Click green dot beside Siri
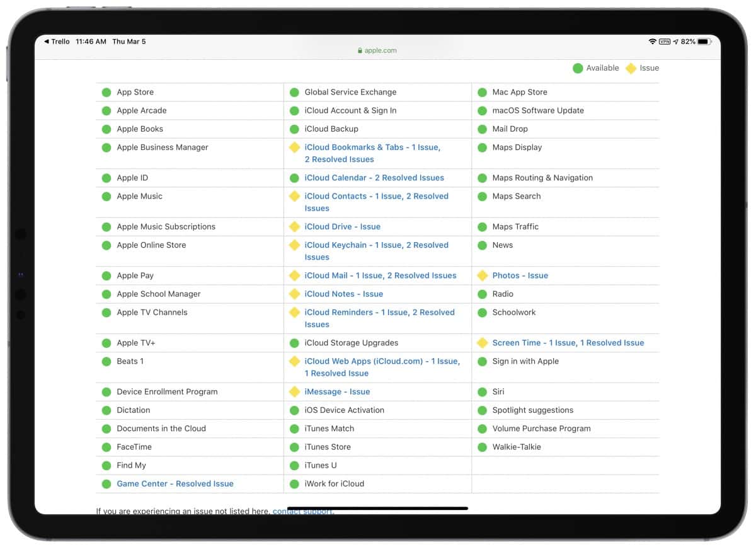 pyautogui.click(x=482, y=391)
